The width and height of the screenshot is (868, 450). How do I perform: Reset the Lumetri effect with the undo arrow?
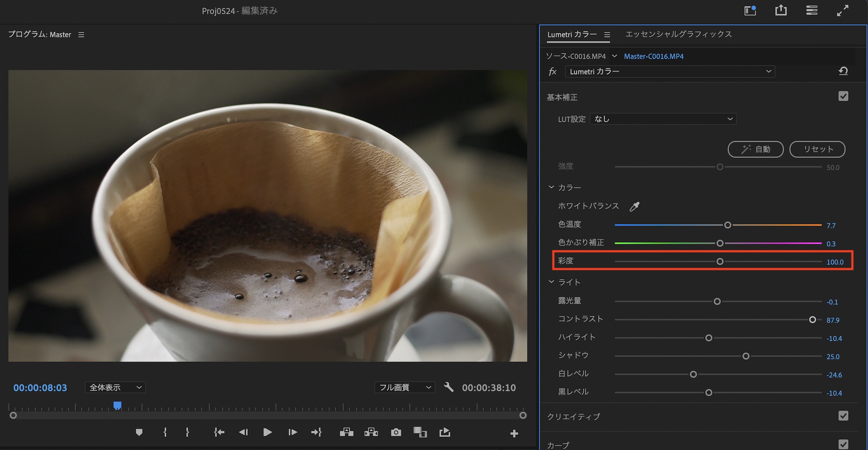point(843,71)
